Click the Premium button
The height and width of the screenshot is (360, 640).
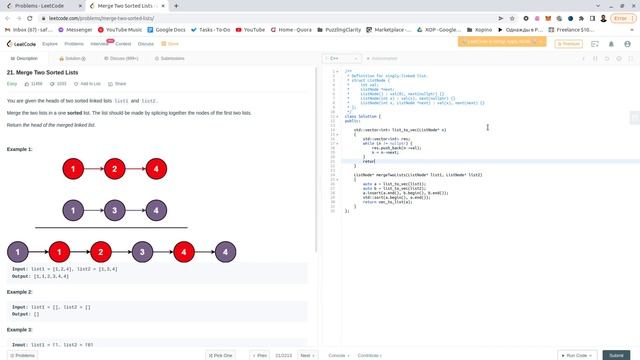pos(568,44)
